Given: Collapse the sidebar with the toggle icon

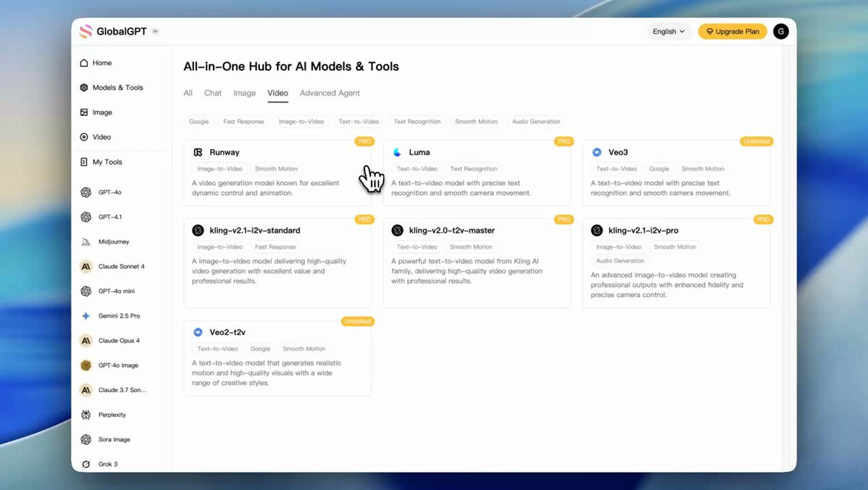Looking at the screenshot, I should pos(156,32).
